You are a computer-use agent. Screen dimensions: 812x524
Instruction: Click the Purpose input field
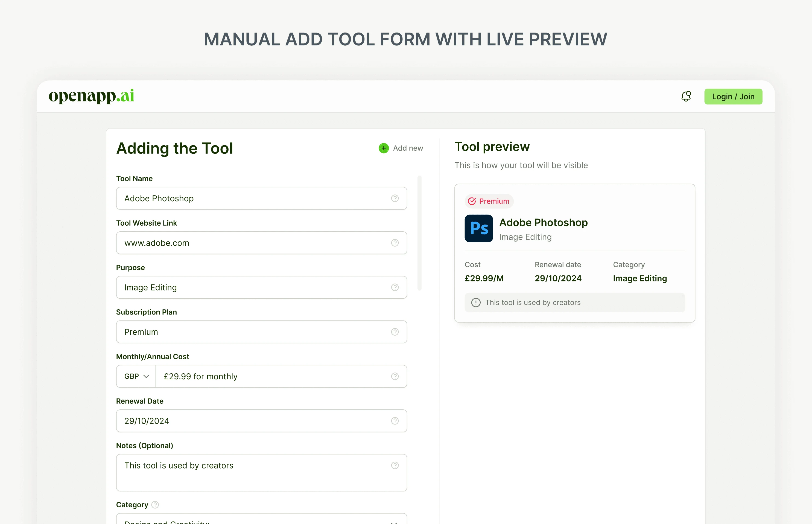[x=261, y=287]
